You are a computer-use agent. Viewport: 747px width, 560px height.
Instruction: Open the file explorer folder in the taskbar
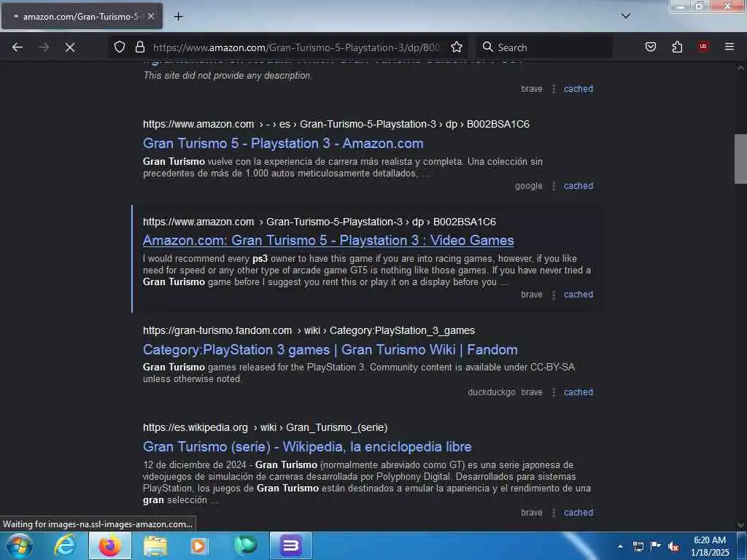point(155,545)
